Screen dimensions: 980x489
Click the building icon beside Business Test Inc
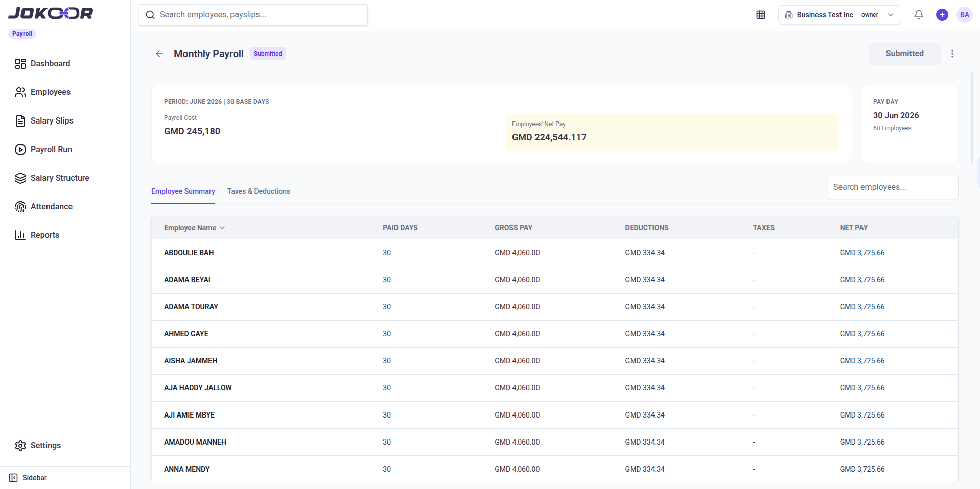[x=789, y=15]
